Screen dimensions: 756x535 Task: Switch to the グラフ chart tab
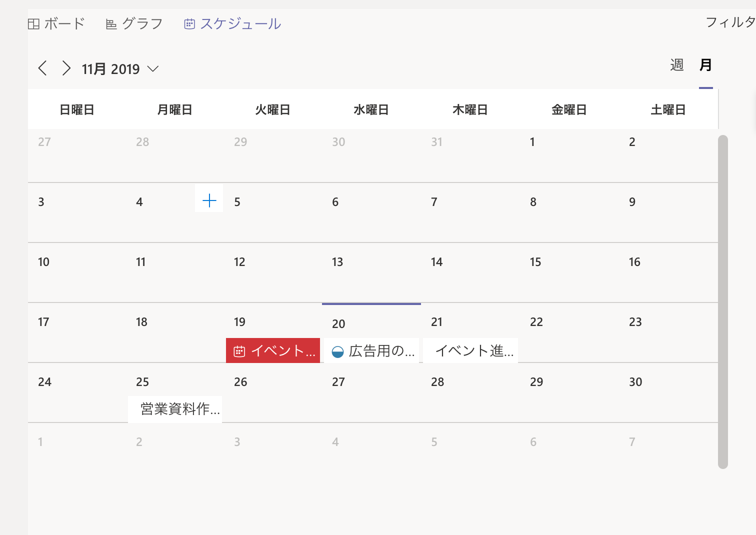[134, 23]
